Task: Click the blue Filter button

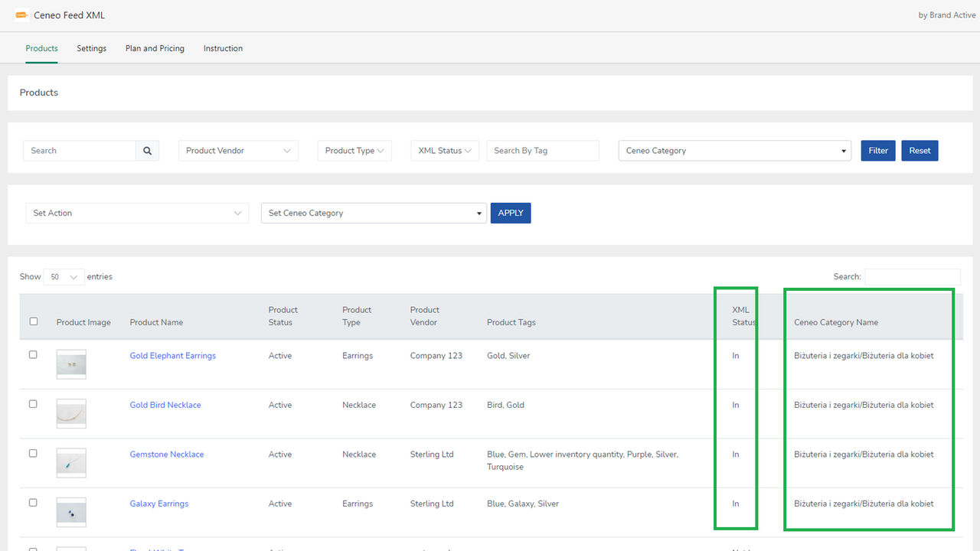Action: (x=878, y=151)
